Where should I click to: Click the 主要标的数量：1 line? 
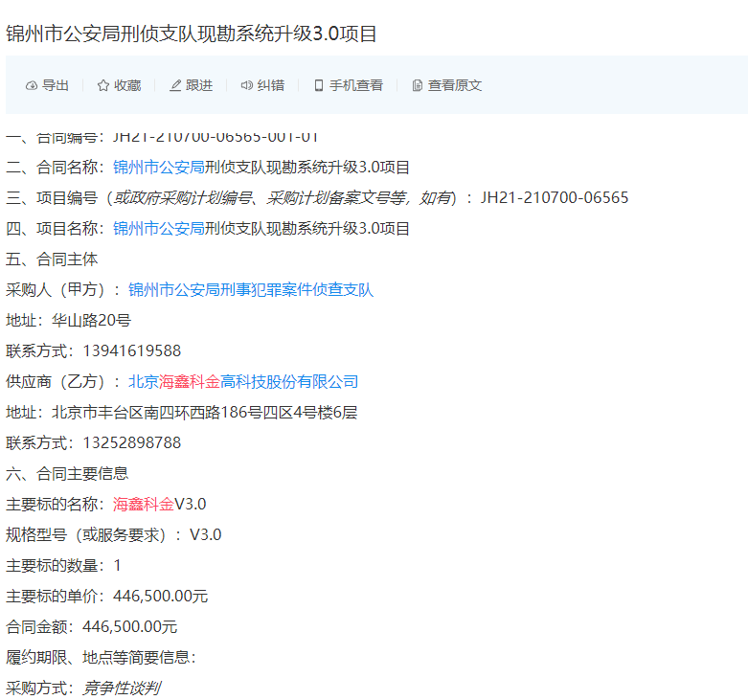(63, 566)
